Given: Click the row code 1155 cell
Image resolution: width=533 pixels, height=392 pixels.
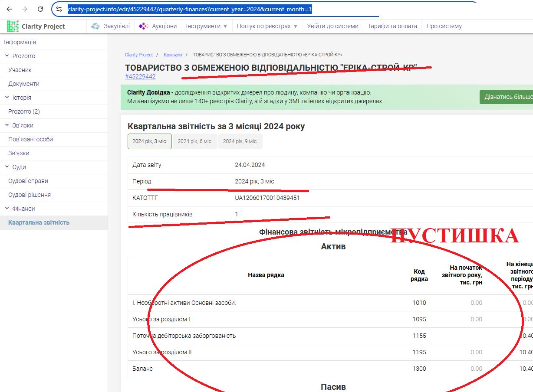Looking at the screenshot, I should (x=419, y=336).
